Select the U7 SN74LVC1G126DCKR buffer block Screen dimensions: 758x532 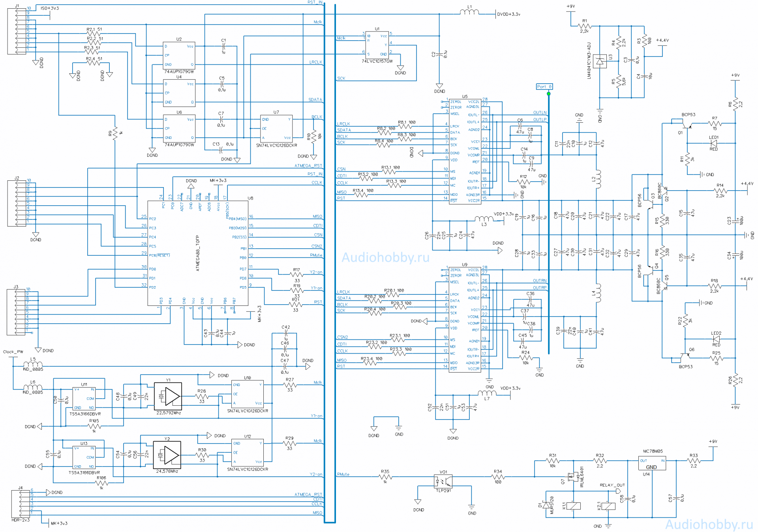pyautogui.click(x=276, y=129)
